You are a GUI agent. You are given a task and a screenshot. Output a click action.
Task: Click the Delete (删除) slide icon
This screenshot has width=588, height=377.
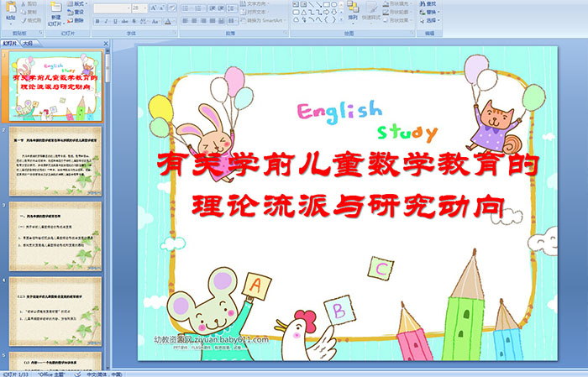[x=70, y=20]
